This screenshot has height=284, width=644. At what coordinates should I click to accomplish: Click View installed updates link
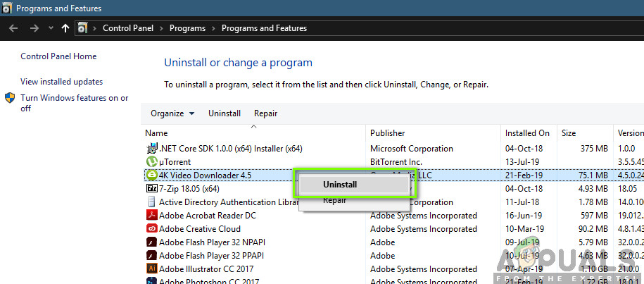tap(61, 82)
